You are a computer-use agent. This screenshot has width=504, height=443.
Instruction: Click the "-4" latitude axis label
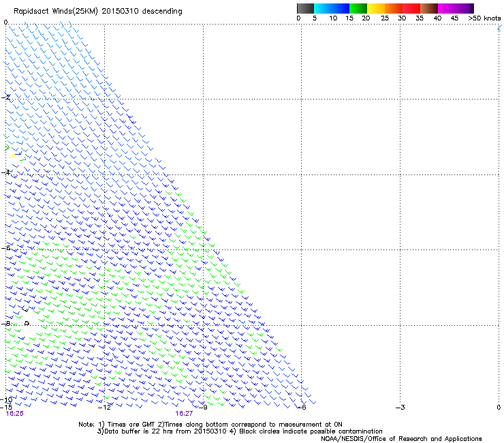coord(6,172)
